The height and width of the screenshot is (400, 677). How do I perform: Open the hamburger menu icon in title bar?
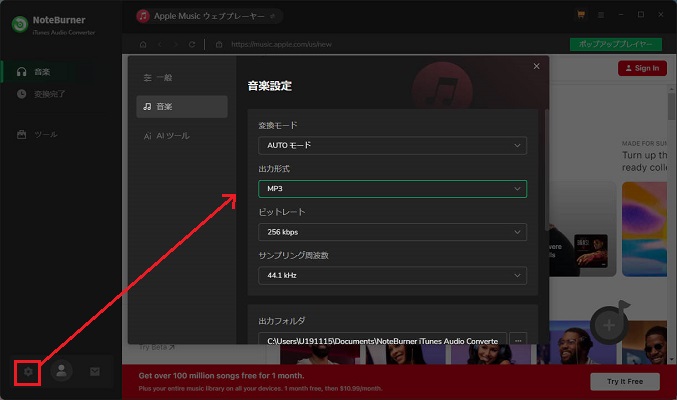[601, 15]
